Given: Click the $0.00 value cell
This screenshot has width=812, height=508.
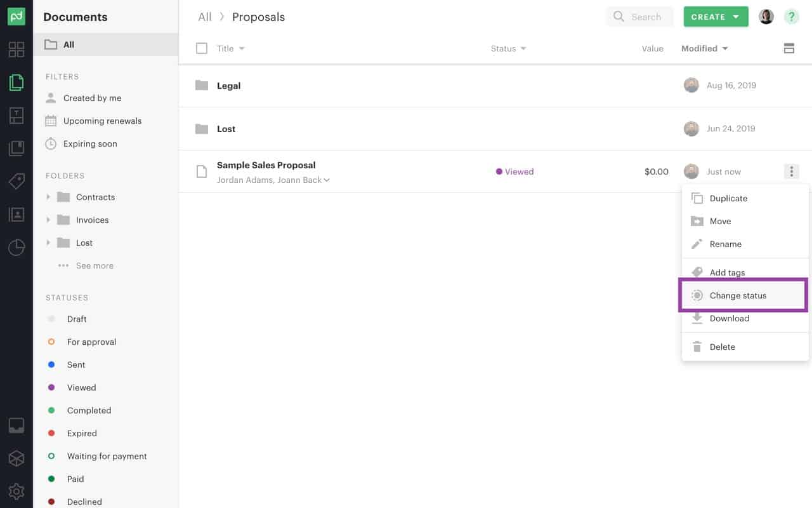Looking at the screenshot, I should click(657, 171).
